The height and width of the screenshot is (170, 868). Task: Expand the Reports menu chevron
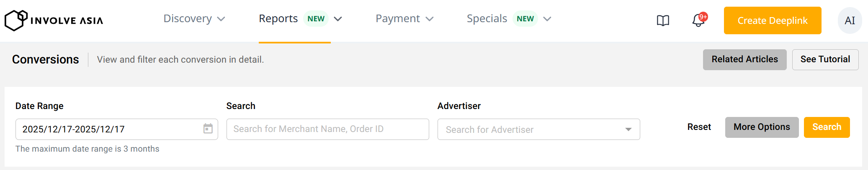tap(338, 19)
